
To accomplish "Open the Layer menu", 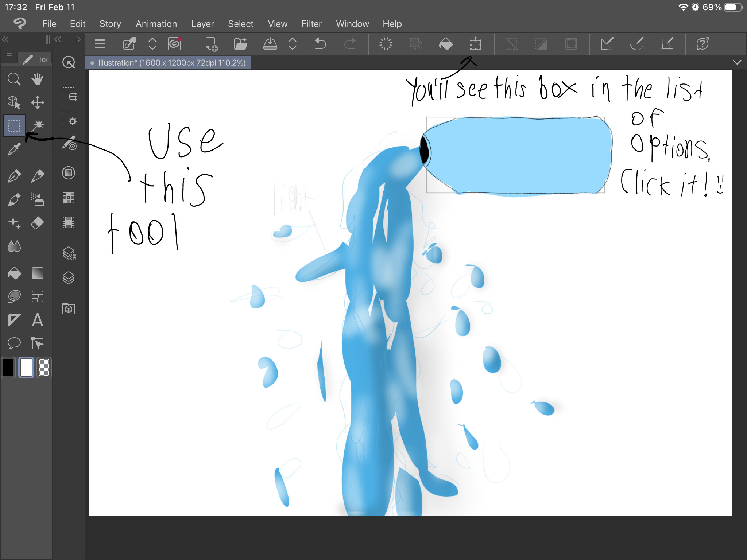I will [x=202, y=24].
